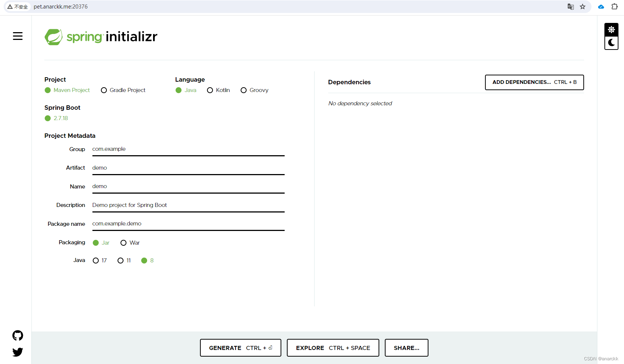Open the hamburger side menu
The image size is (624, 364).
pyautogui.click(x=18, y=36)
